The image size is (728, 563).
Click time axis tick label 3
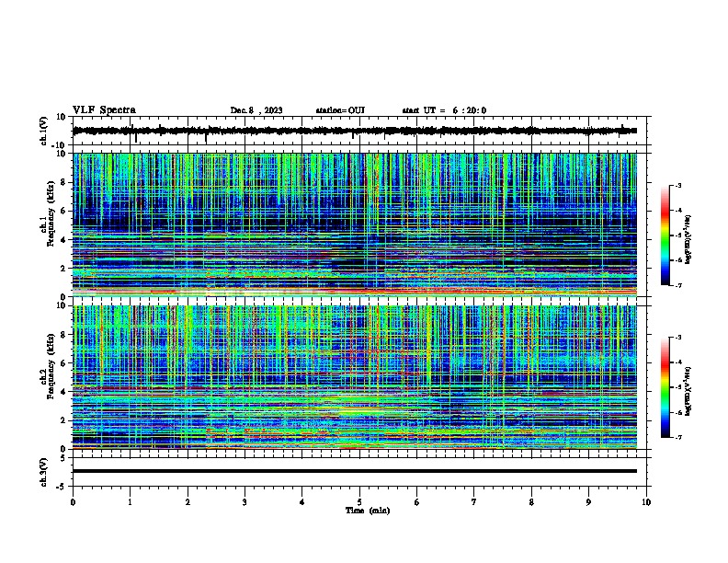point(245,502)
